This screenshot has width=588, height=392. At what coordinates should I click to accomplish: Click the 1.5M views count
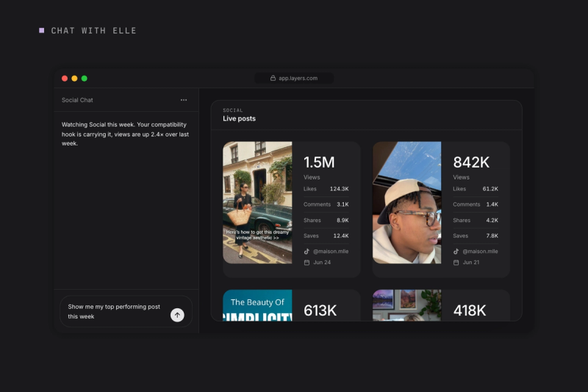(x=319, y=163)
